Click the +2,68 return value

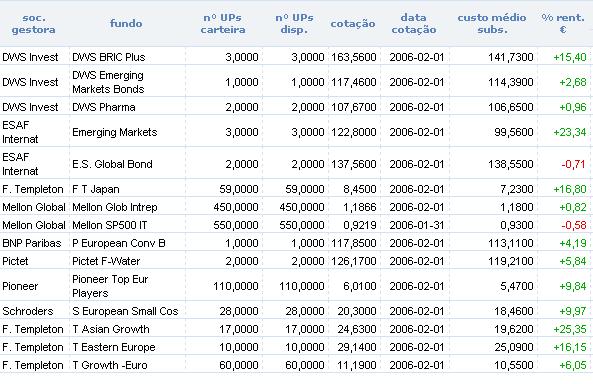click(573, 82)
